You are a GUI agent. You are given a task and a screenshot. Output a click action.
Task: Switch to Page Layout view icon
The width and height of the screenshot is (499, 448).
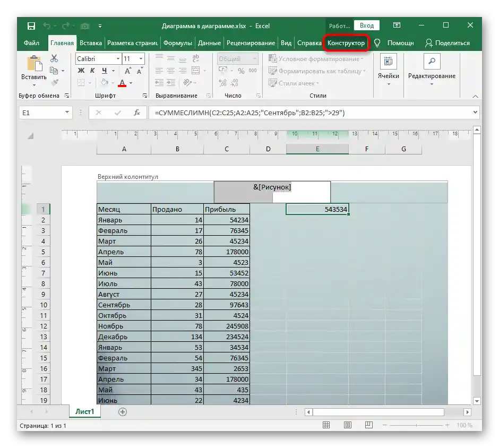(x=348, y=425)
